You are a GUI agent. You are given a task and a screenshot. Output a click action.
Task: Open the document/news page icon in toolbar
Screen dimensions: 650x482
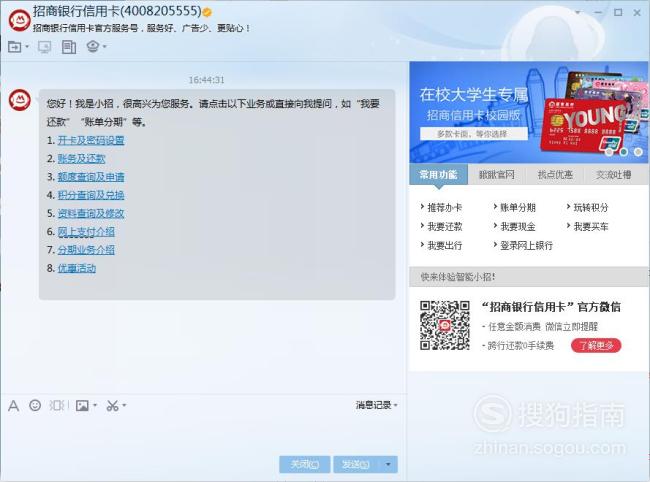pos(69,47)
